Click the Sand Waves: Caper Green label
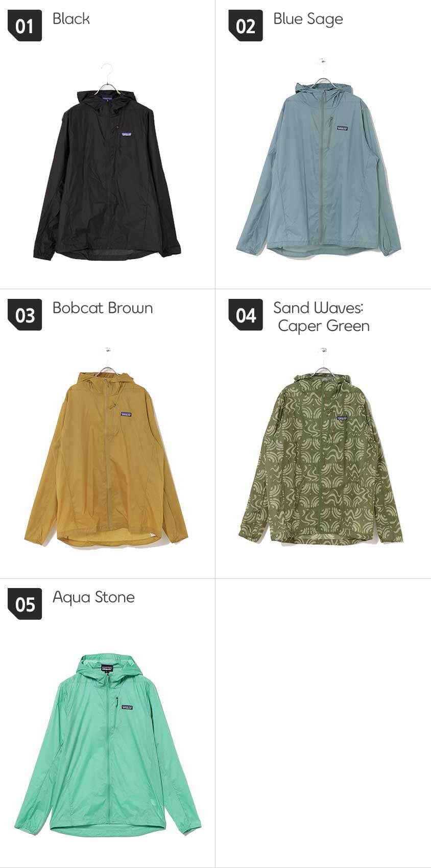 (x=321, y=317)
